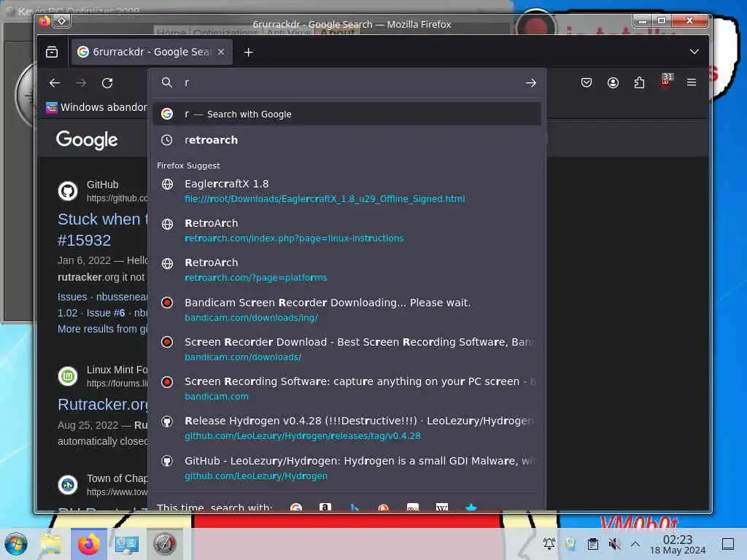Click 'More results from' GitHub link

[x=103, y=329]
